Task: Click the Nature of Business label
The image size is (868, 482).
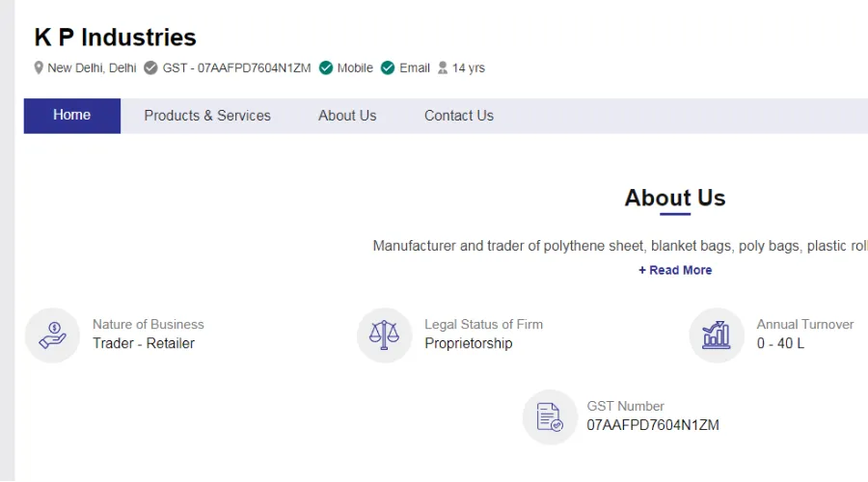Action: coord(149,324)
